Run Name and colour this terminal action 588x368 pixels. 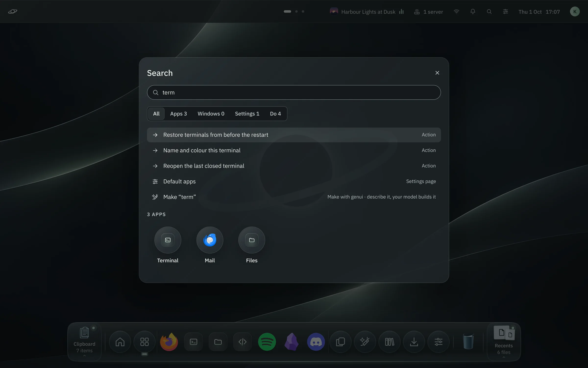click(x=294, y=150)
